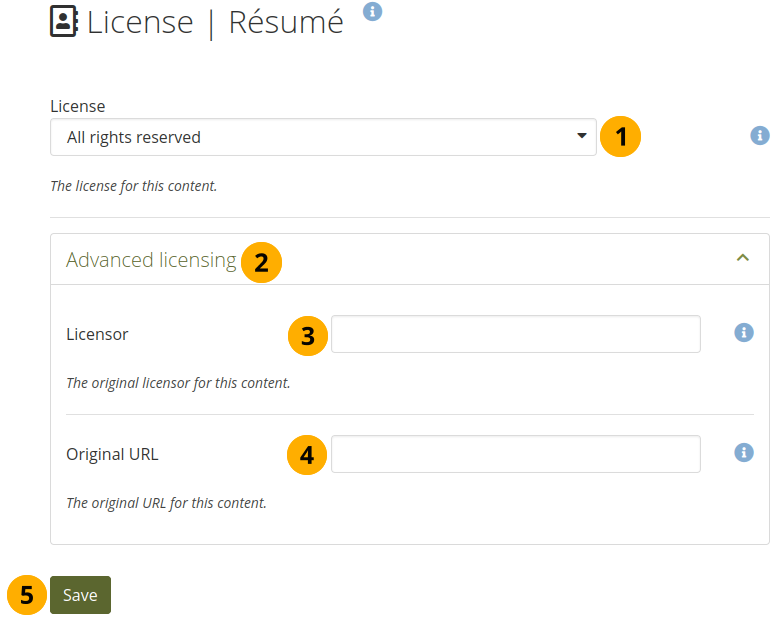778x619 pixels.
Task: Click the orange callout badge number 2
Action: [262, 263]
